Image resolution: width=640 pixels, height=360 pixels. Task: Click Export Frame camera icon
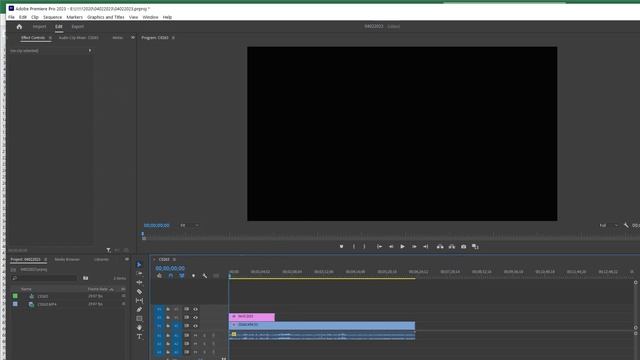coord(464,247)
